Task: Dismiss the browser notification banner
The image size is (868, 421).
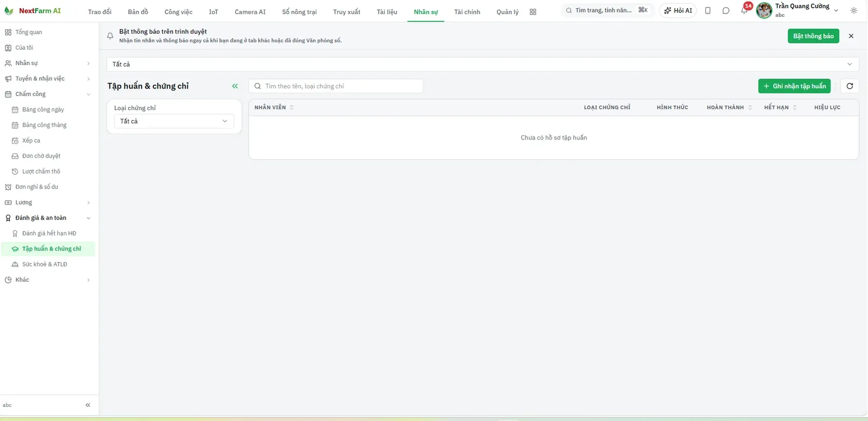Action: click(851, 36)
